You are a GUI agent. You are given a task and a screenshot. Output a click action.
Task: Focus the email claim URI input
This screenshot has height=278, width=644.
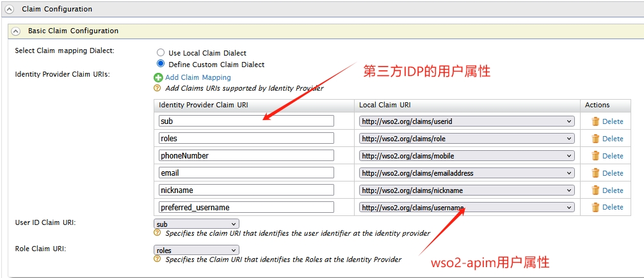(x=246, y=173)
